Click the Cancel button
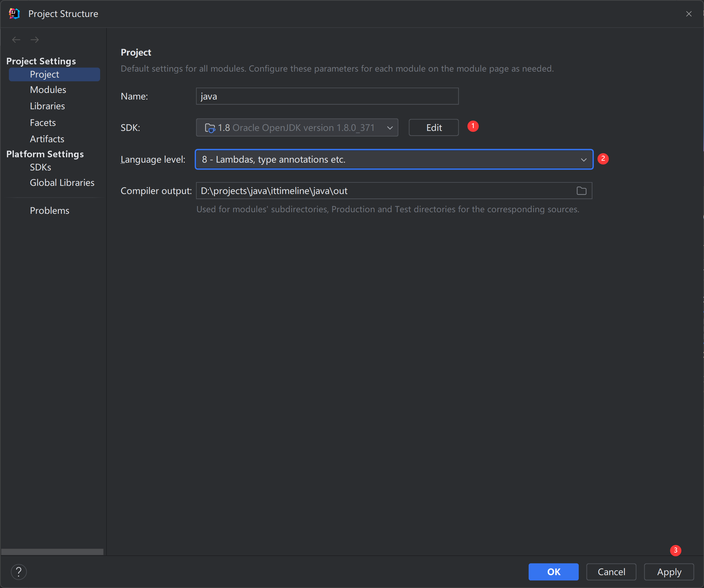 click(611, 572)
